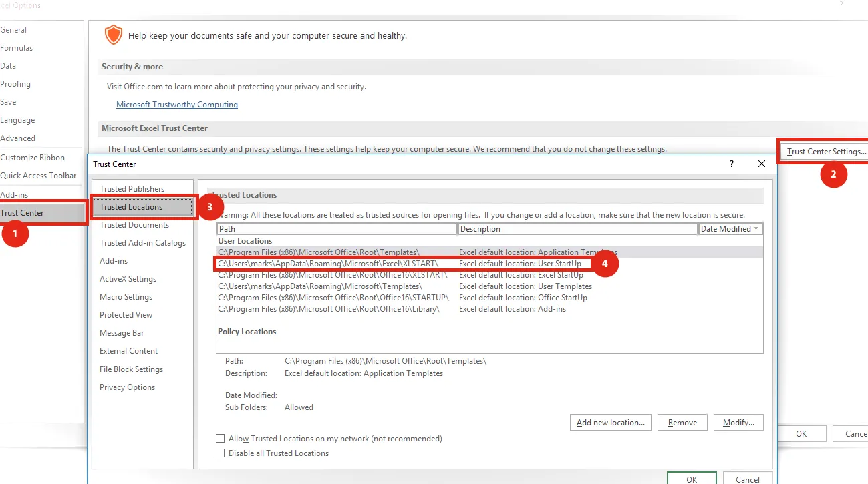
Task: Sort by Path column header
Action: tap(337, 229)
